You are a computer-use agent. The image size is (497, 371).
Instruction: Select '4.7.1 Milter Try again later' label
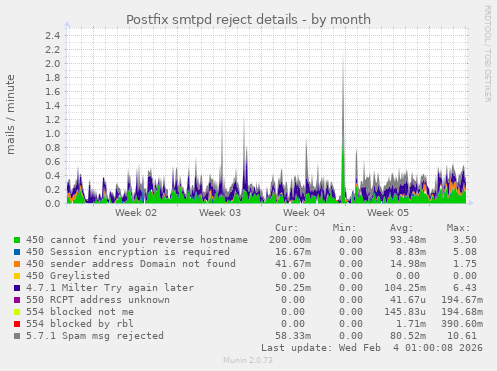pos(110,288)
